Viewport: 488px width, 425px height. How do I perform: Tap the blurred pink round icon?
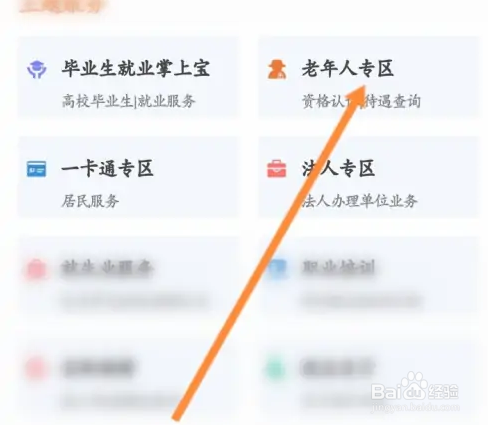[36, 369]
